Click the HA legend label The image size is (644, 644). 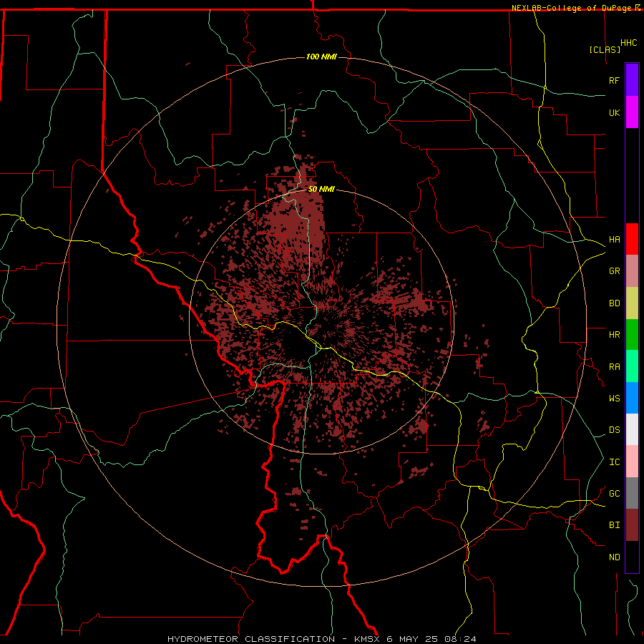coord(614,239)
